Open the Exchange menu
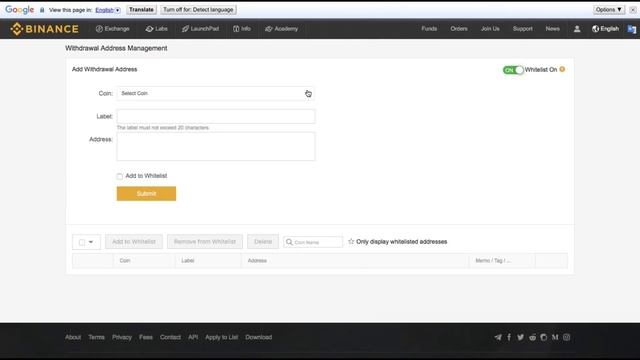Screen dimensions: 640x360 113,29
